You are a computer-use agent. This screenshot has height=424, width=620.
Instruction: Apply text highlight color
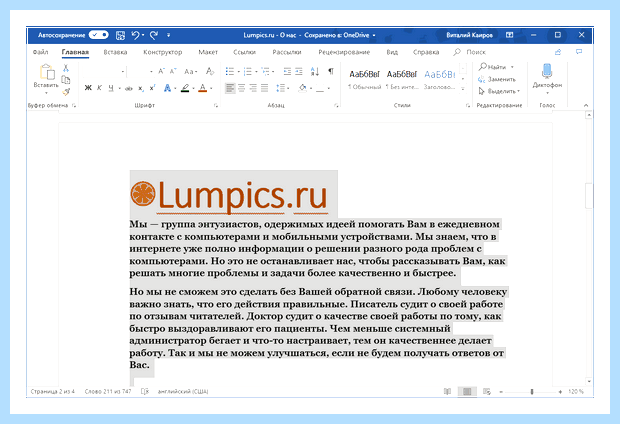185,88
